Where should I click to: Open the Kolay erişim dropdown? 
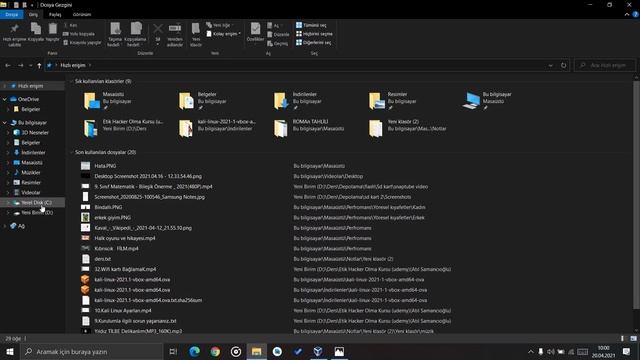coord(224,34)
